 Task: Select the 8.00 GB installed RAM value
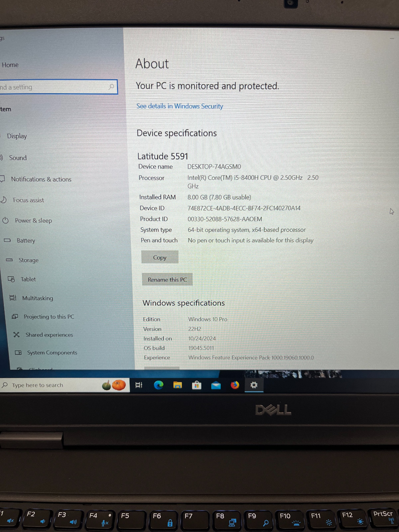click(219, 197)
